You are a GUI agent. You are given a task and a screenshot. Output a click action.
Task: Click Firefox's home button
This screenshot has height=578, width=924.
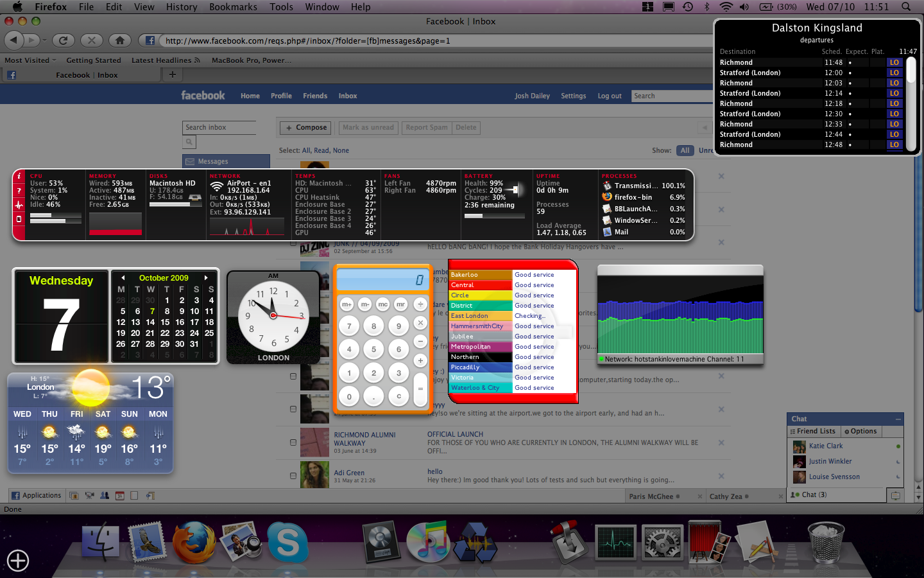pyautogui.click(x=120, y=40)
